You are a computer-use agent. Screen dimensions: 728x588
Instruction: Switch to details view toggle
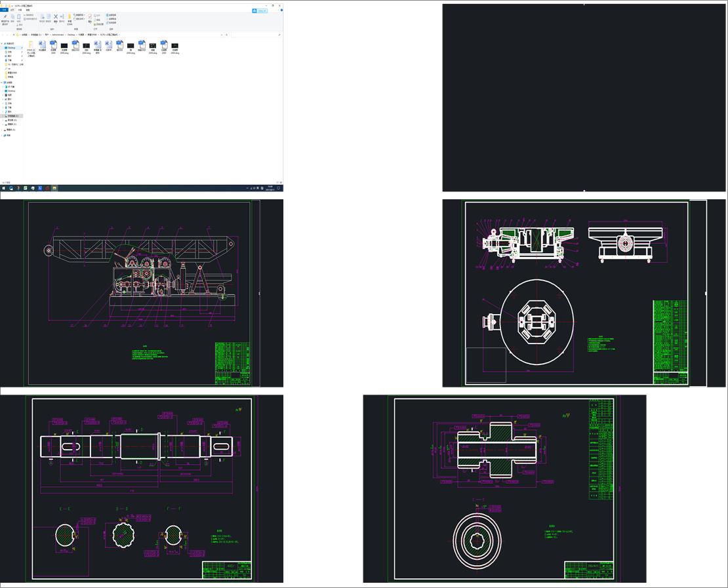(277, 182)
